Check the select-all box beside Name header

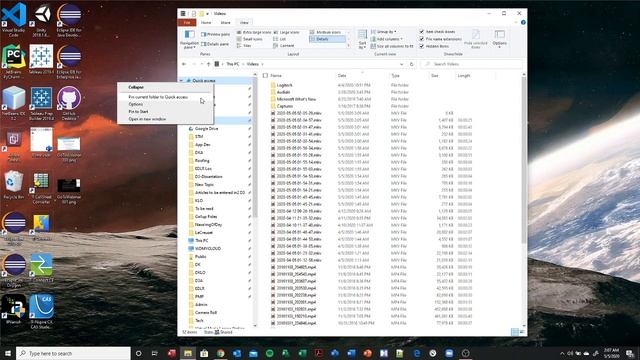point(265,76)
